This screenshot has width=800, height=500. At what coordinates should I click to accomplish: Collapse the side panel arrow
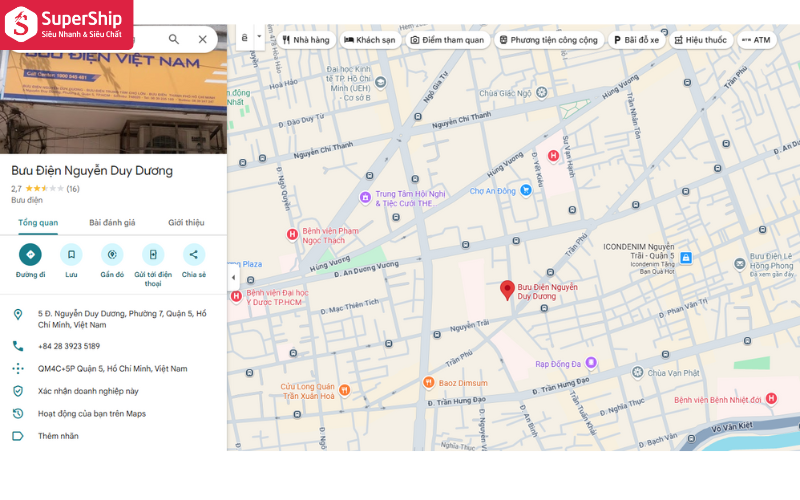233,278
